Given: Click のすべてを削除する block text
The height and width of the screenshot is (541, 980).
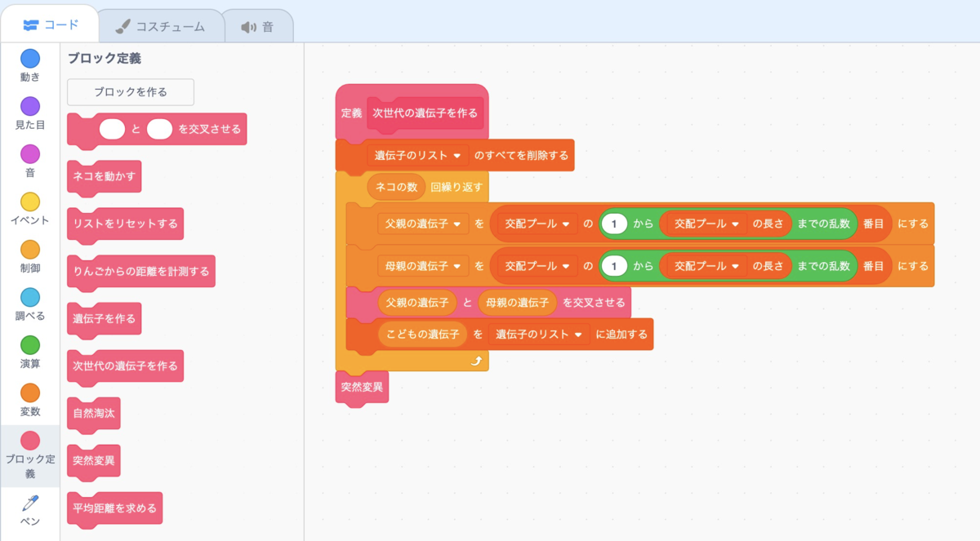Looking at the screenshot, I should click(521, 155).
